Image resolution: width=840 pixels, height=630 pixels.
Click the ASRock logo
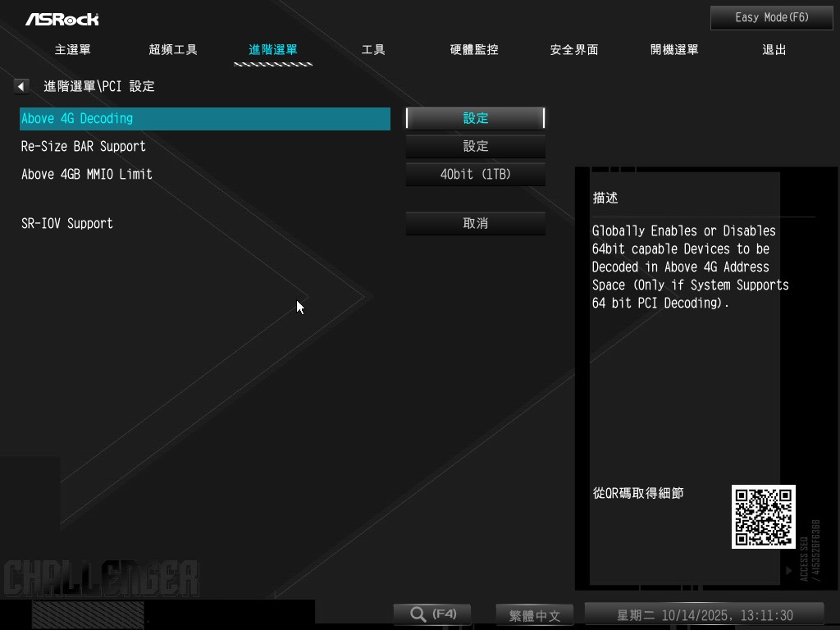click(62, 18)
